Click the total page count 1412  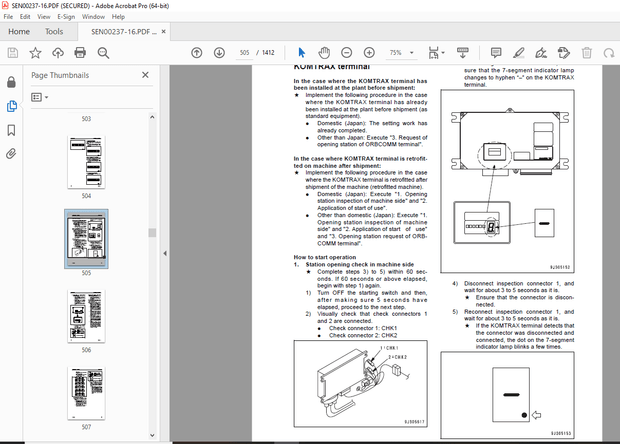click(x=268, y=53)
